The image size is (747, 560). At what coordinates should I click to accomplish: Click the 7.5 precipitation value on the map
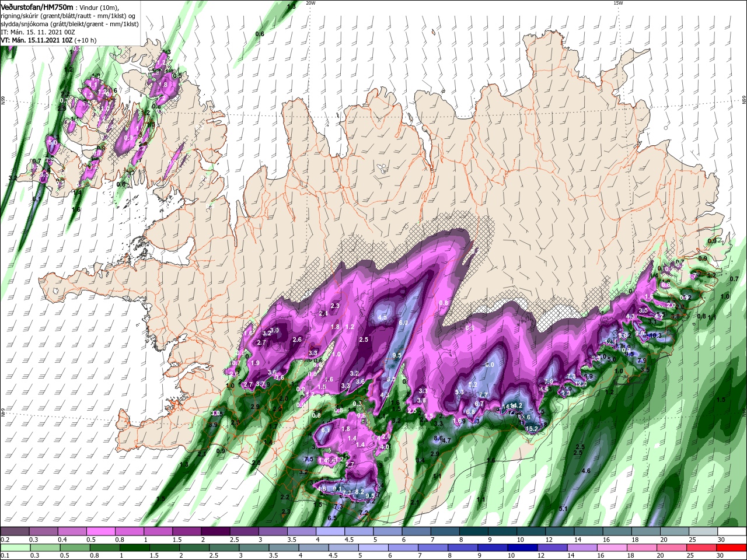pyautogui.click(x=309, y=459)
